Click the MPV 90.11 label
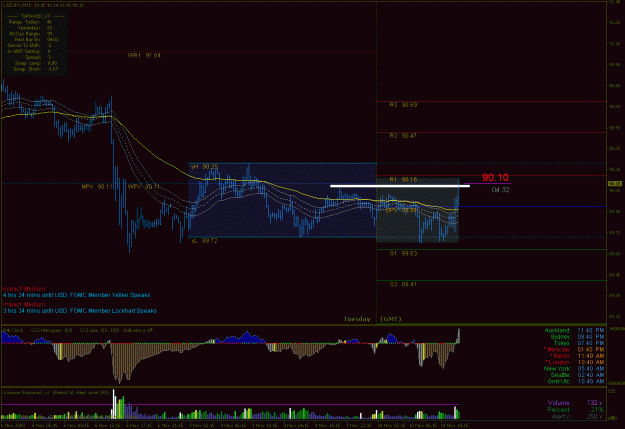 click(x=97, y=187)
